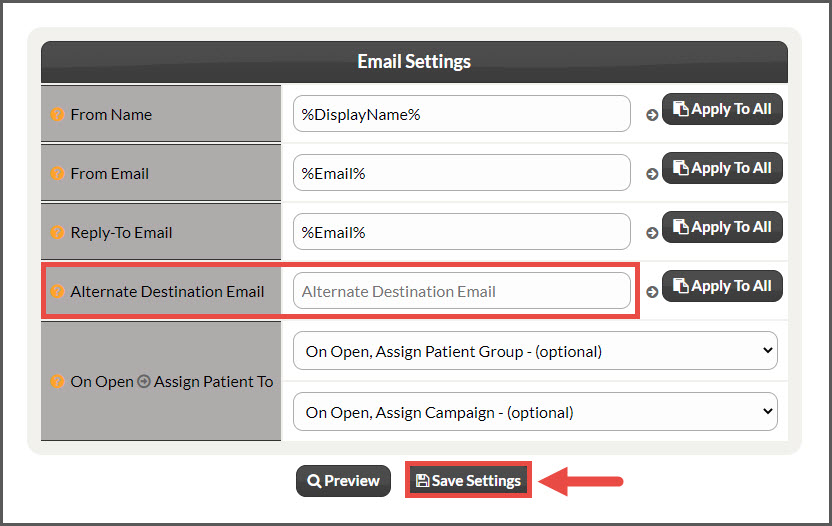Click help icon beside Alternate Destination Email
832x526 pixels.
coord(57,291)
